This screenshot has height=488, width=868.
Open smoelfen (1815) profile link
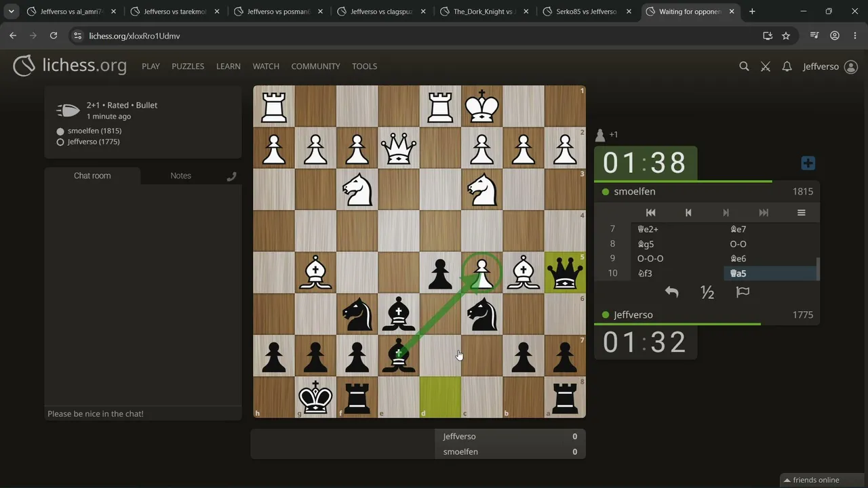pos(94,131)
